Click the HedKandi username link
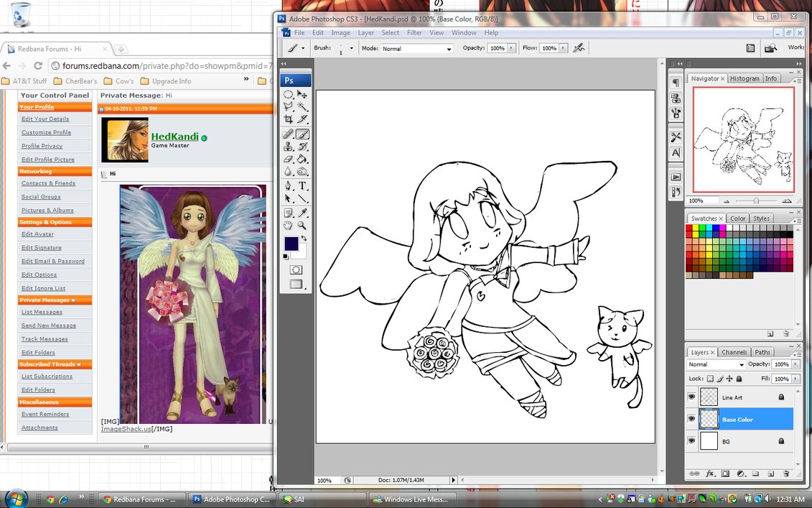812x508 pixels. pyautogui.click(x=174, y=137)
